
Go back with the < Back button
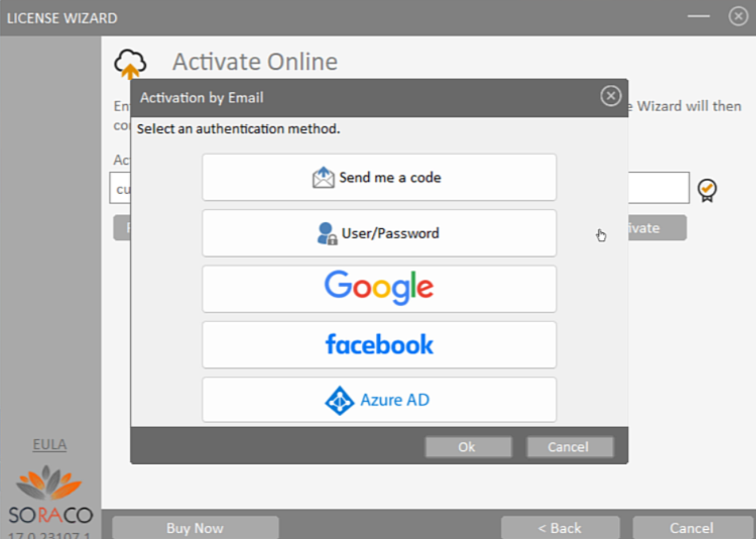(x=560, y=527)
